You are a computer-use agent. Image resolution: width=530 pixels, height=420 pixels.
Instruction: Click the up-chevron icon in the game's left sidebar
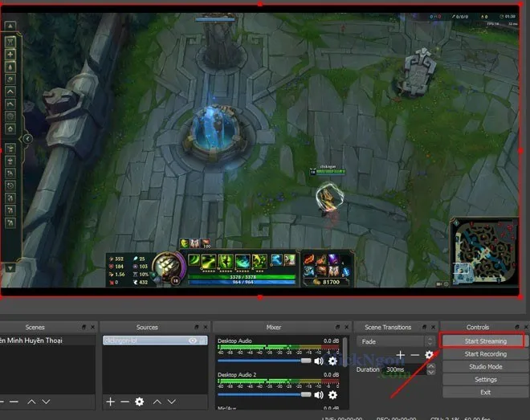pos(10,92)
